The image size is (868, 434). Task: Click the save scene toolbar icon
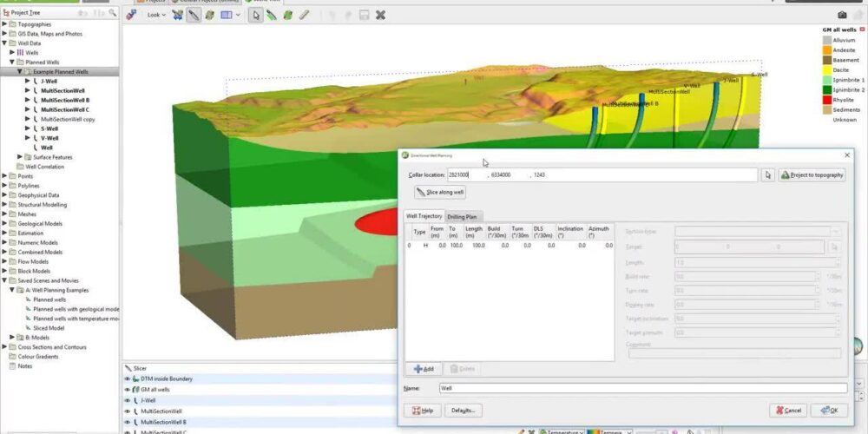pos(364,15)
